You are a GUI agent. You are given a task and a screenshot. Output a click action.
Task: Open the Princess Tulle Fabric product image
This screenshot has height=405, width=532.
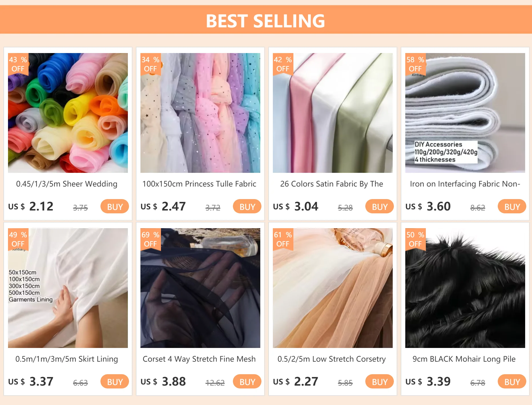coord(200,113)
